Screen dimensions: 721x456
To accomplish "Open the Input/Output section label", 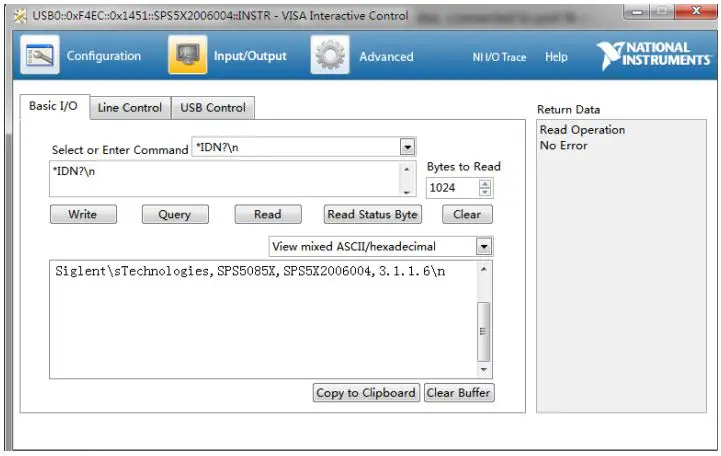I will coord(250,56).
